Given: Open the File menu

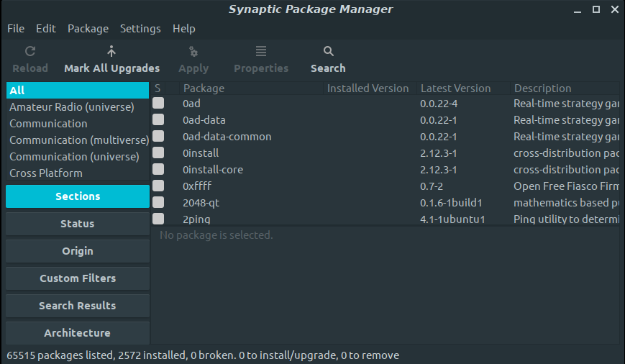Looking at the screenshot, I should pos(16,29).
